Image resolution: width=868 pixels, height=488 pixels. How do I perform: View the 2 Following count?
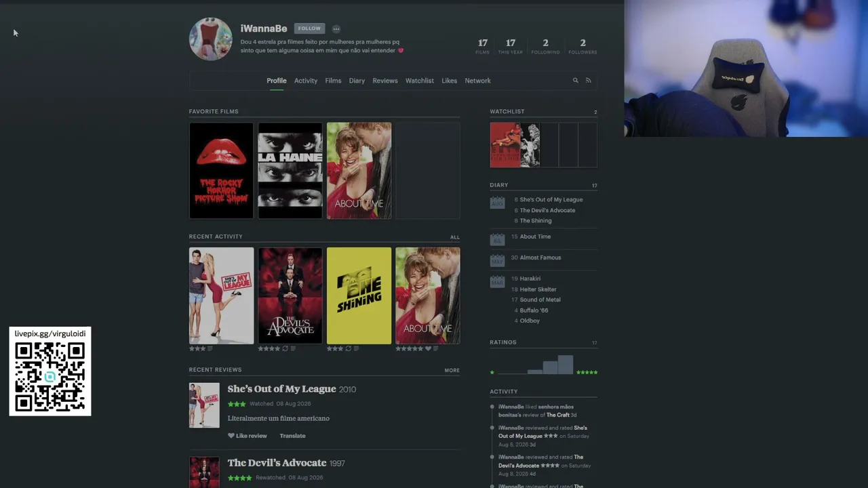(545, 46)
